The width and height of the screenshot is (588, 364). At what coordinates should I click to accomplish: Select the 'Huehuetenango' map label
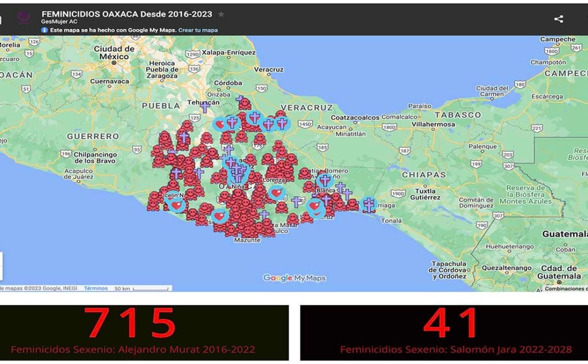[510, 247]
